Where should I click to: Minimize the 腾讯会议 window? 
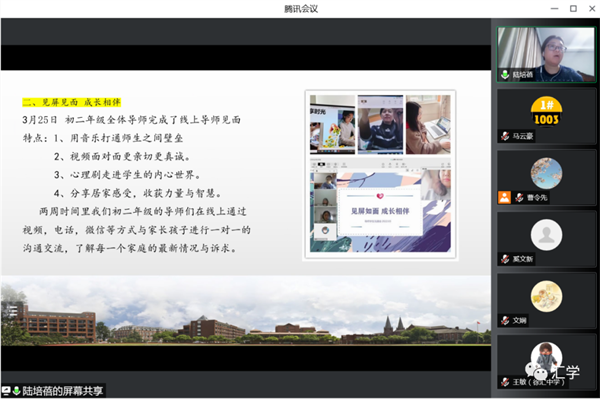click(554, 8)
